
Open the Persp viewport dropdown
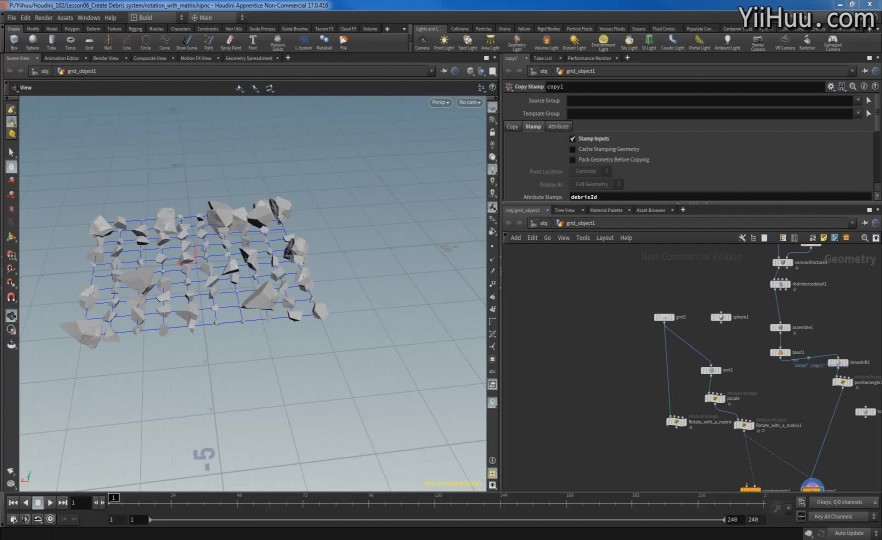[x=440, y=102]
